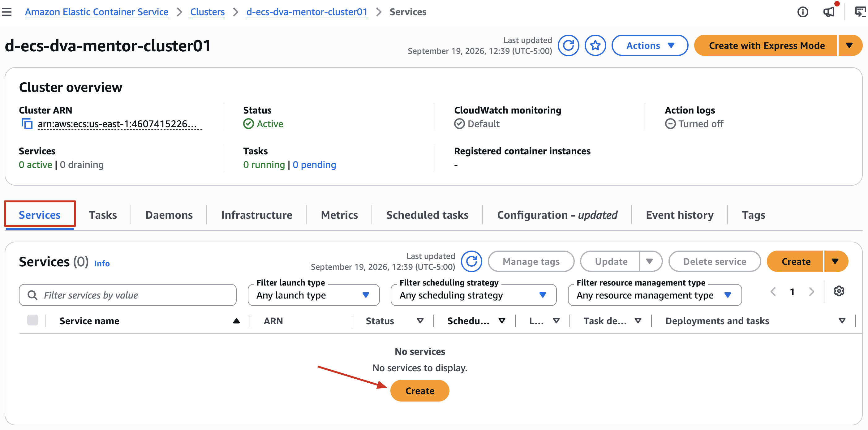This screenshot has width=868, height=430.
Task: Focus the Filter services by value field
Action: tap(128, 295)
